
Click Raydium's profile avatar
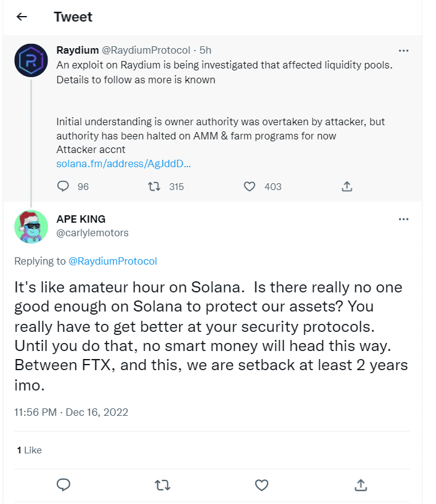point(31,60)
